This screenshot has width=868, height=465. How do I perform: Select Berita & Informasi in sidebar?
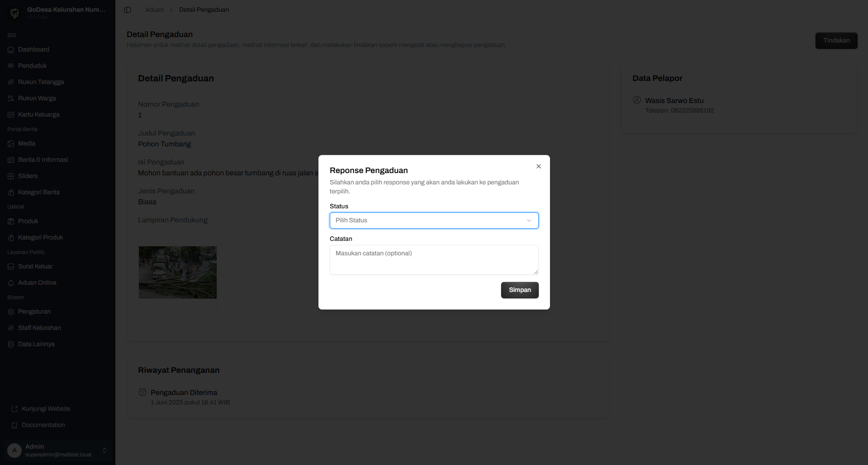point(43,160)
